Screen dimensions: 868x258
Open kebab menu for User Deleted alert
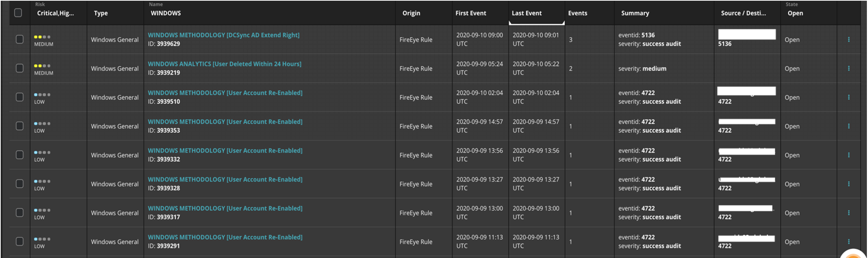pyautogui.click(x=849, y=69)
